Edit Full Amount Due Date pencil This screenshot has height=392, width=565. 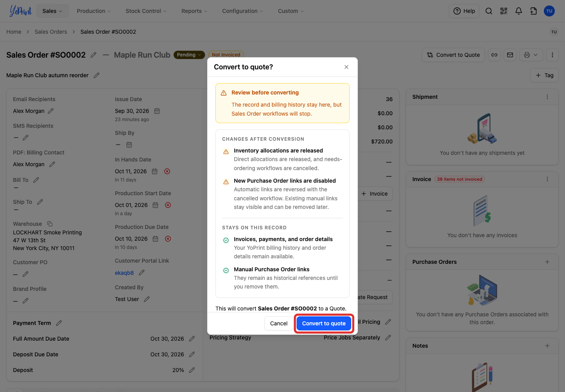(192, 339)
